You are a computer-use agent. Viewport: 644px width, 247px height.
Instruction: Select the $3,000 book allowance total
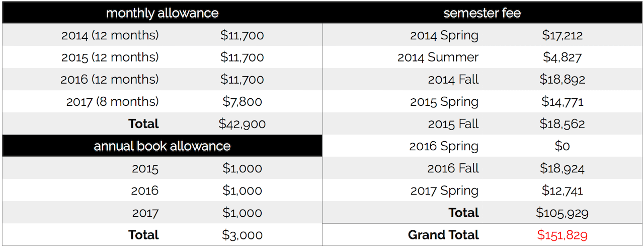coord(242,235)
